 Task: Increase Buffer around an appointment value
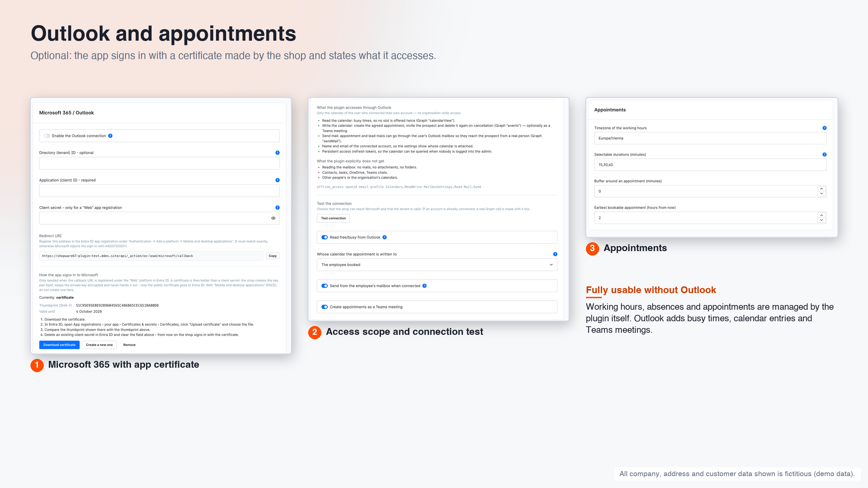coord(822,189)
